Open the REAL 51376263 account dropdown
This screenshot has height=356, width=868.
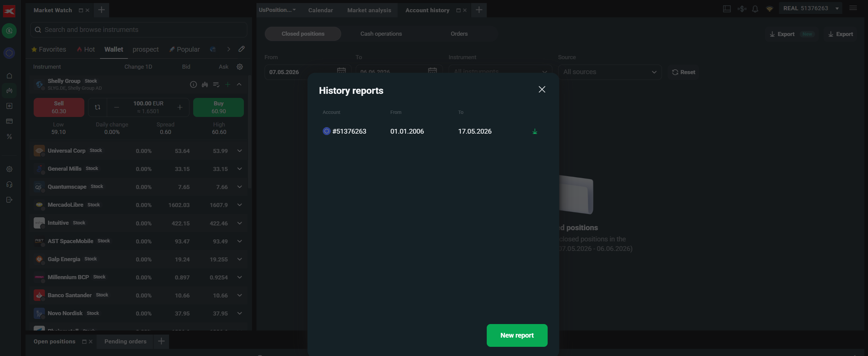(811, 9)
